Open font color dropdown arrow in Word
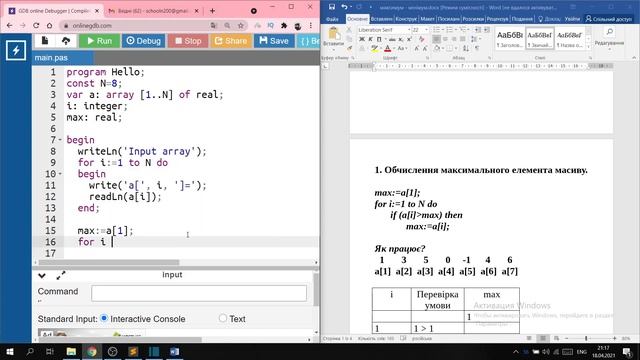 pos(394,49)
